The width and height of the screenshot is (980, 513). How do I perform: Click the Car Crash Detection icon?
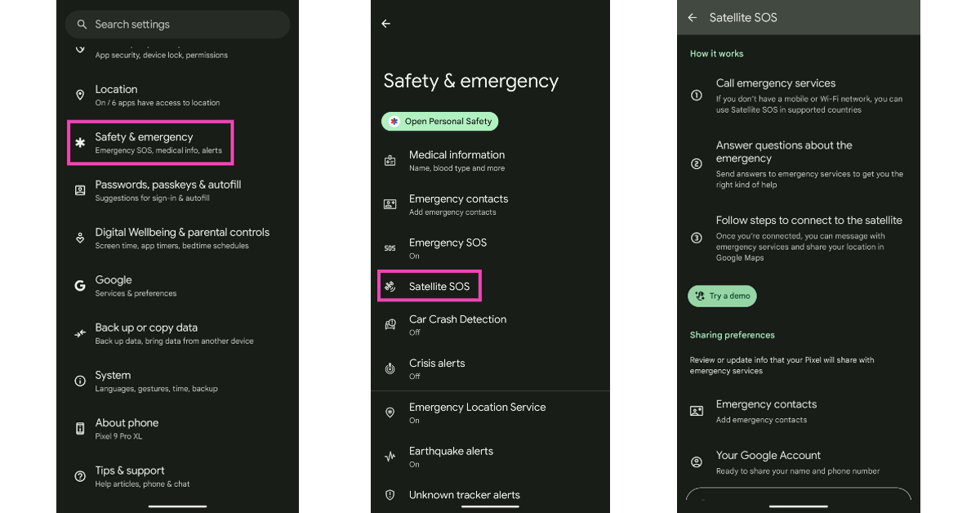[390, 325]
